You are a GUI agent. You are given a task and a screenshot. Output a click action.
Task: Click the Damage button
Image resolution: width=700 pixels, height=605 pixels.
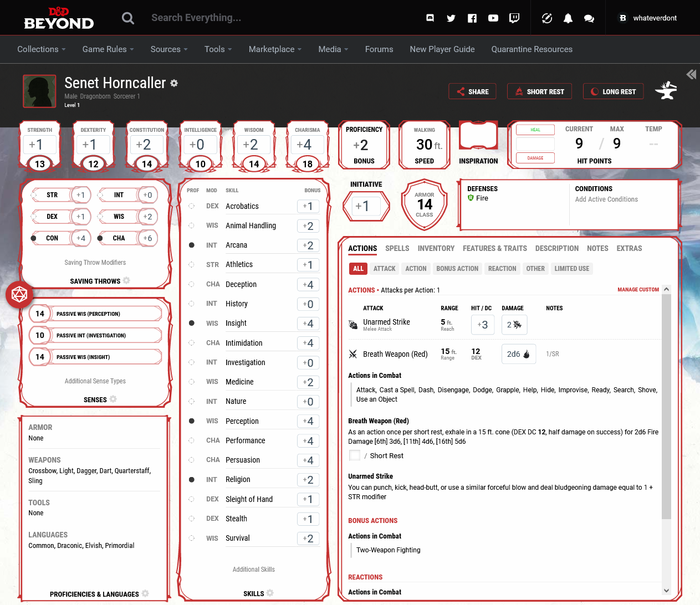pos(535,158)
